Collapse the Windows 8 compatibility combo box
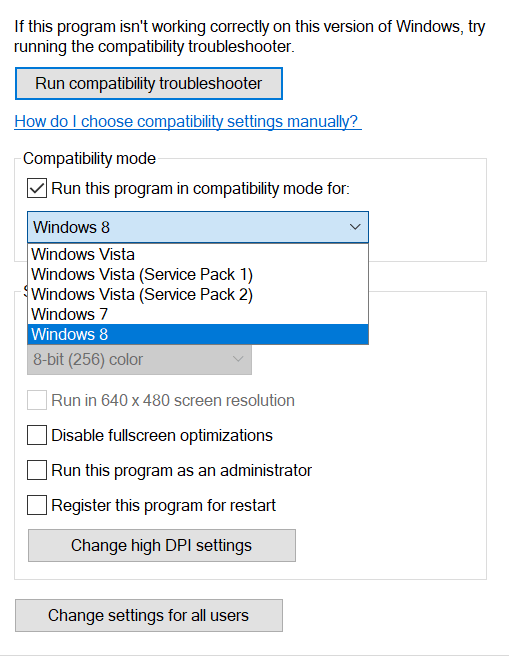 [x=198, y=227]
